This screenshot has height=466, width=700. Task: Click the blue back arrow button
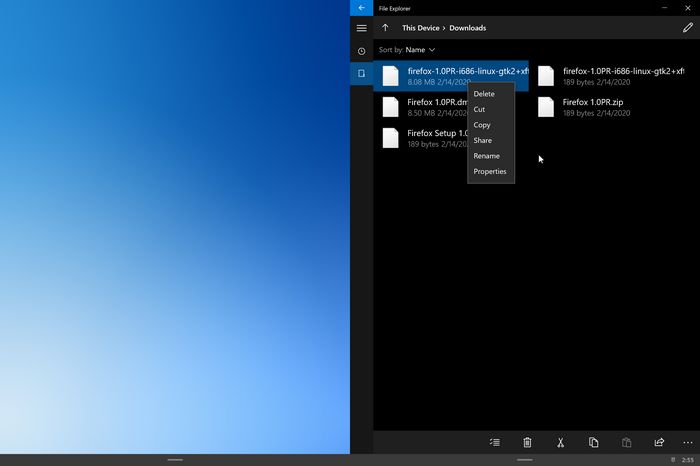(x=361, y=8)
